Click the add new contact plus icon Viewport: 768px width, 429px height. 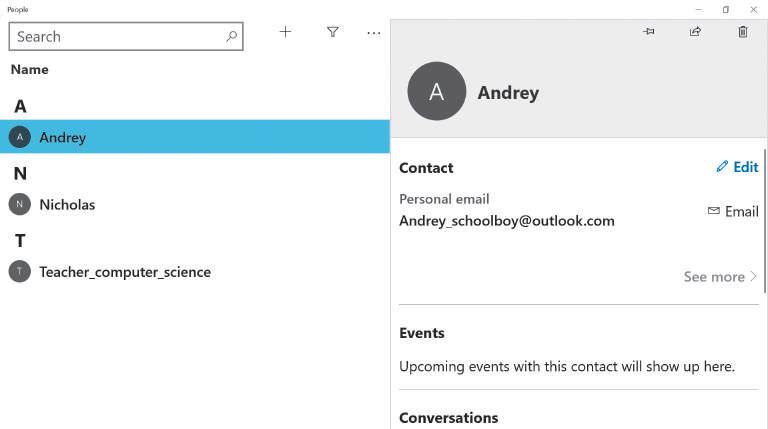point(285,32)
